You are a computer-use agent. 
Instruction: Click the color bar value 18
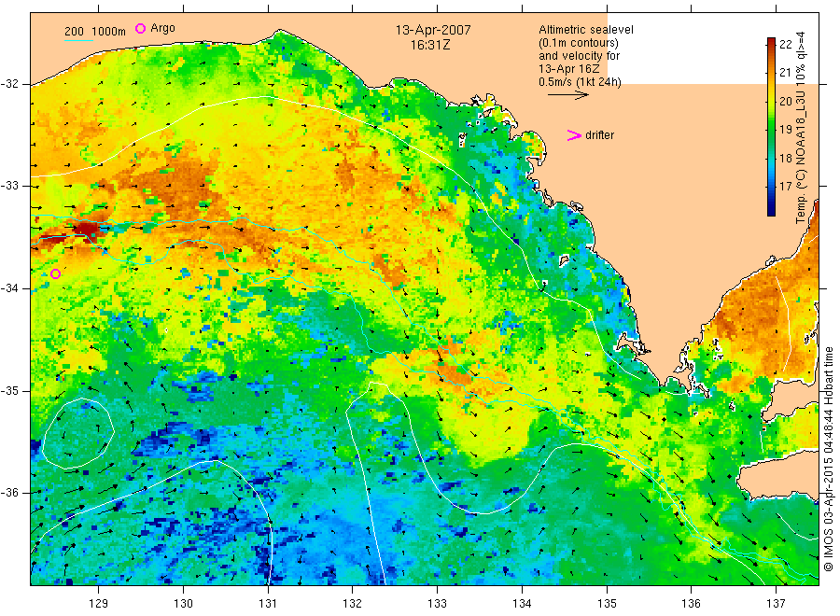785,158
